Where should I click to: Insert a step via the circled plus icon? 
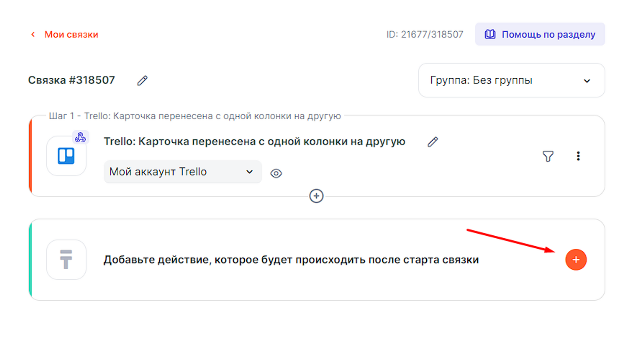pyautogui.click(x=316, y=196)
